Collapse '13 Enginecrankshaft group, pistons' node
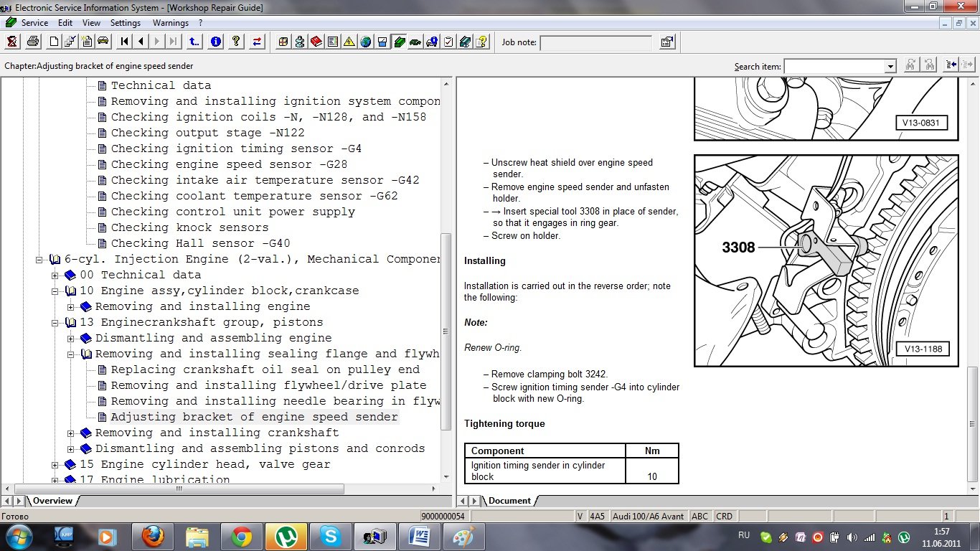Image resolution: width=980 pixels, height=551 pixels. click(55, 322)
